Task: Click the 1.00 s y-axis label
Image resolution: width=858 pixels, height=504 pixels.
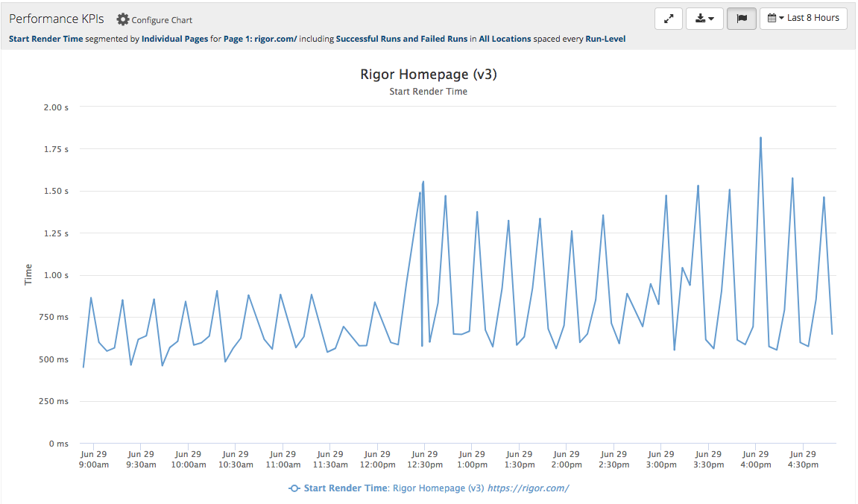Action: pyautogui.click(x=56, y=275)
